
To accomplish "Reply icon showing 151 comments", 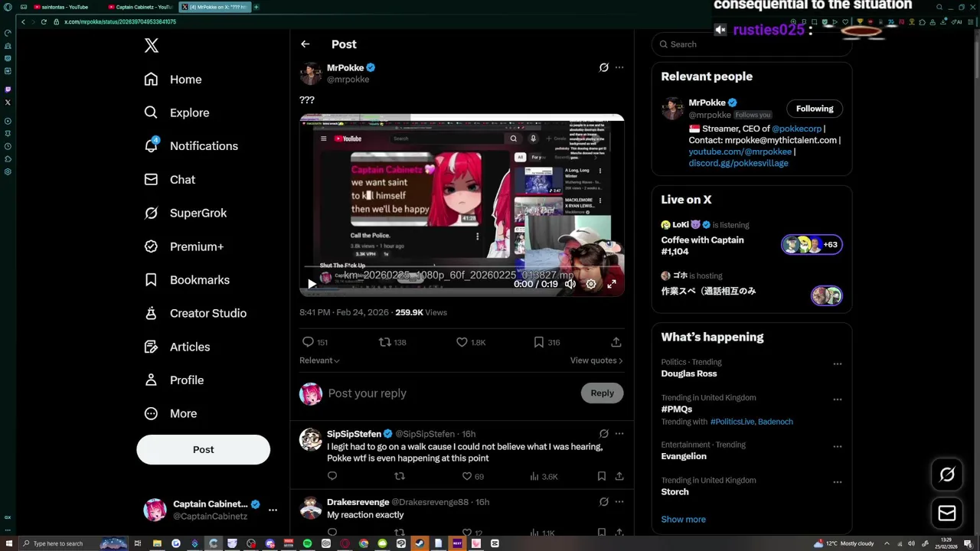I will (308, 342).
